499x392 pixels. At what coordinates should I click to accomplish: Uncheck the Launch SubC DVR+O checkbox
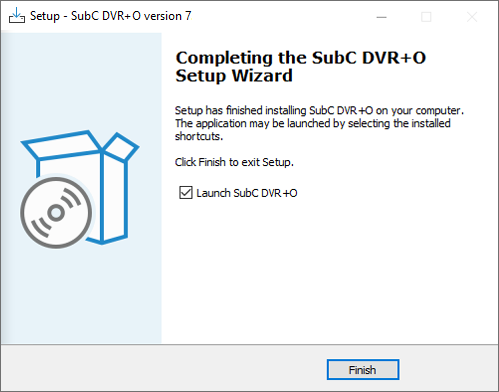coord(186,193)
